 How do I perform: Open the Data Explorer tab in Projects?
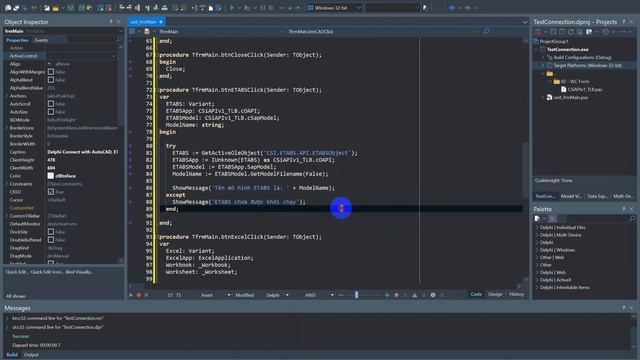coord(597,196)
